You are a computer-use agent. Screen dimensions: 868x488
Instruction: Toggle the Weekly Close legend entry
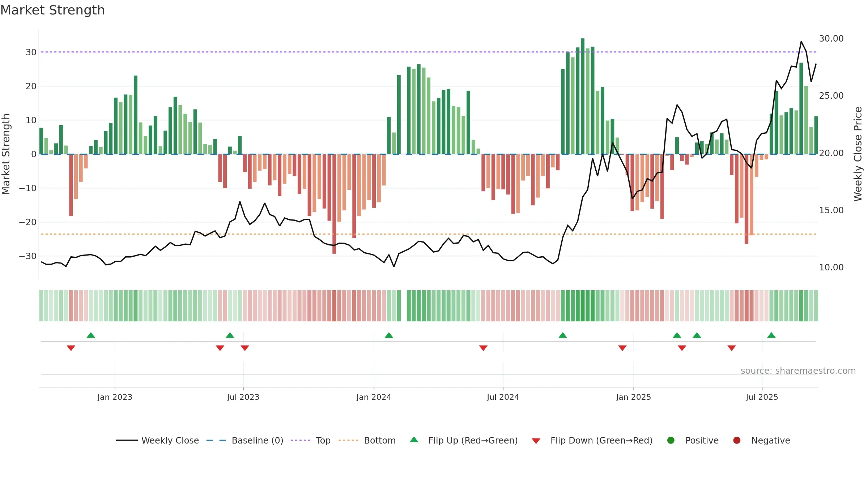pyautogui.click(x=157, y=440)
